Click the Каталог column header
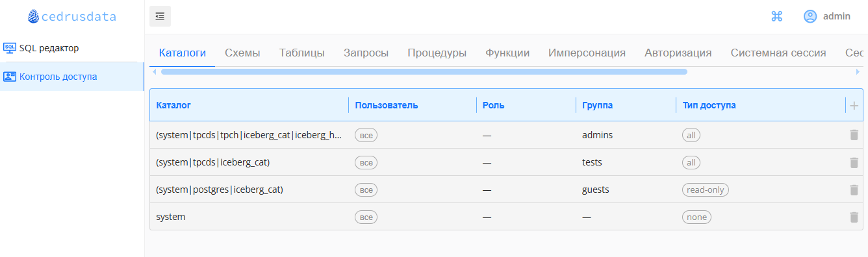Screen dimensions: 868x257 173,105
